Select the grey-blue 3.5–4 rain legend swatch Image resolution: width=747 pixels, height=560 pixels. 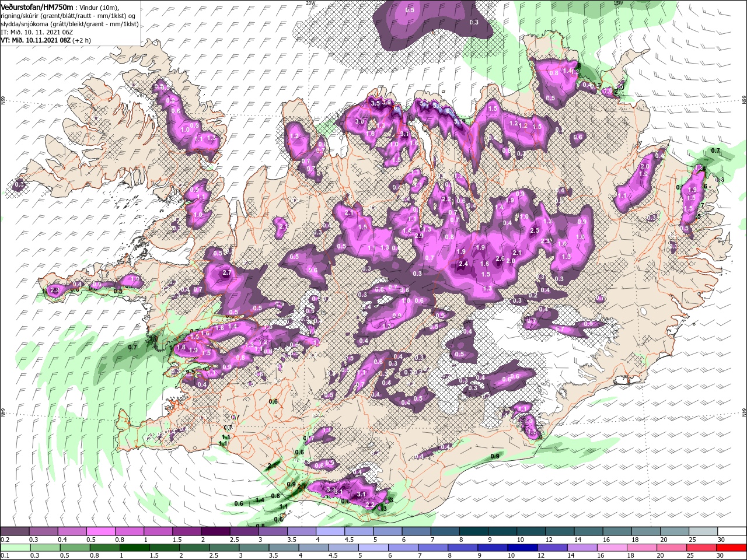click(x=282, y=547)
